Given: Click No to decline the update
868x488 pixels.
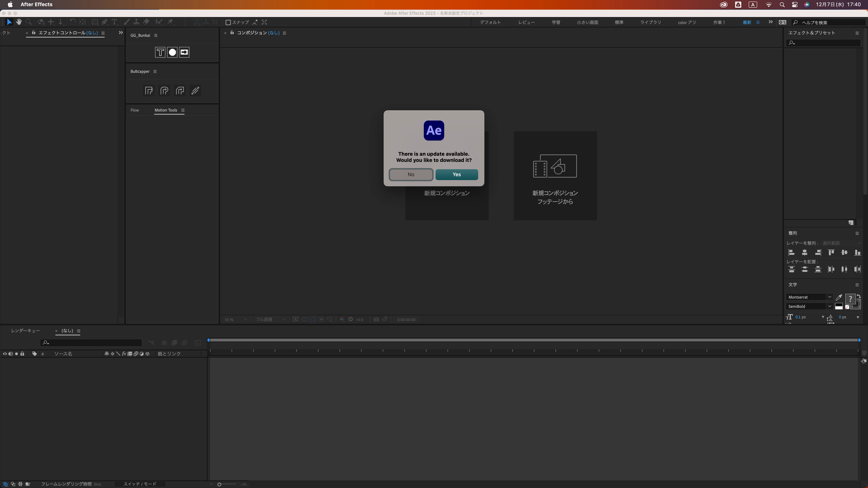Looking at the screenshot, I should pyautogui.click(x=411, y=174).
